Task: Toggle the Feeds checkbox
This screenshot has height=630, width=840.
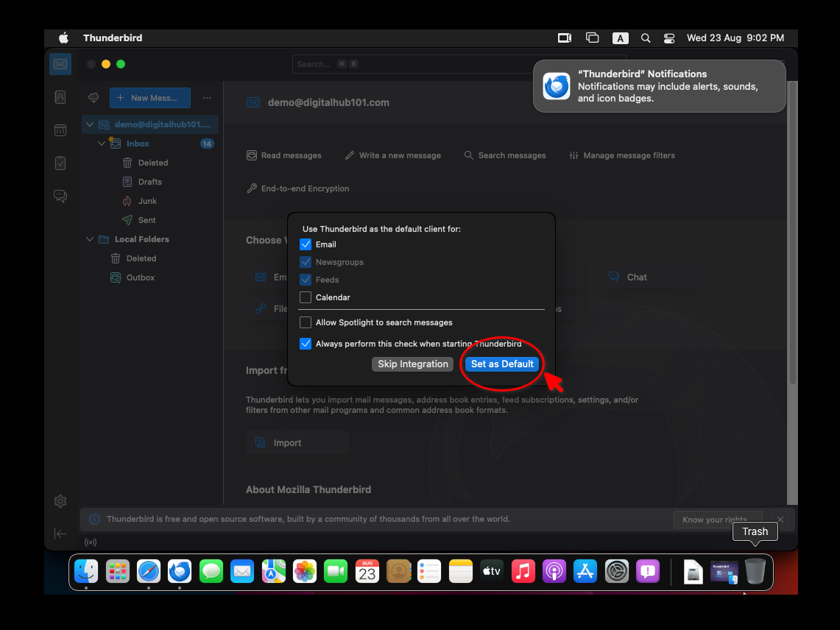Action: [306, 280]
